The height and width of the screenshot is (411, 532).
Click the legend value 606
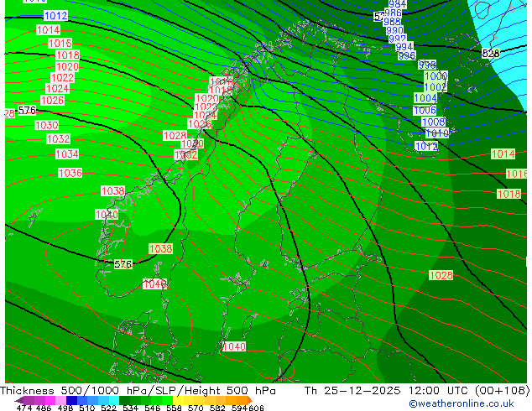[x=255, y=408]
